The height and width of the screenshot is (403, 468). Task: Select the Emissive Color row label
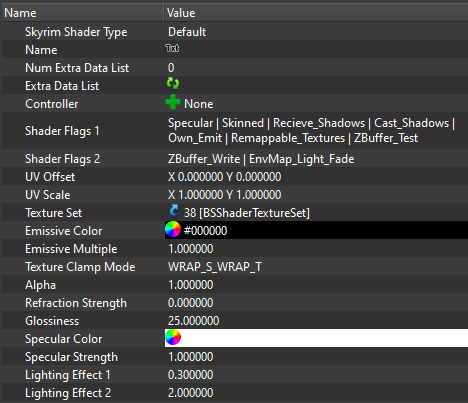click(x=63, y=231)
